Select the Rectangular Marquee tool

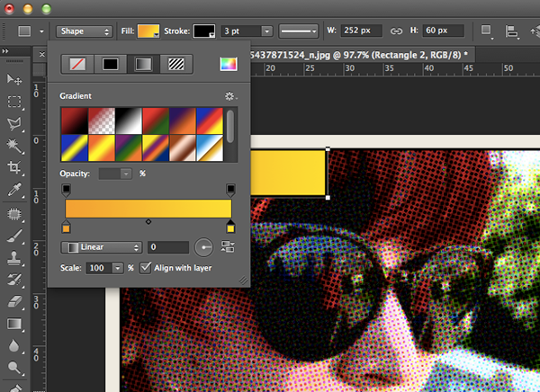coord(14,102)
